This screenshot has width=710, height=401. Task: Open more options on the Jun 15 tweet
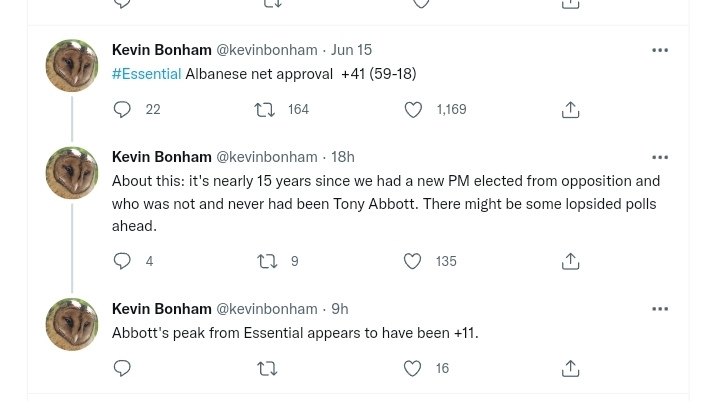click(x=660, y=50)
